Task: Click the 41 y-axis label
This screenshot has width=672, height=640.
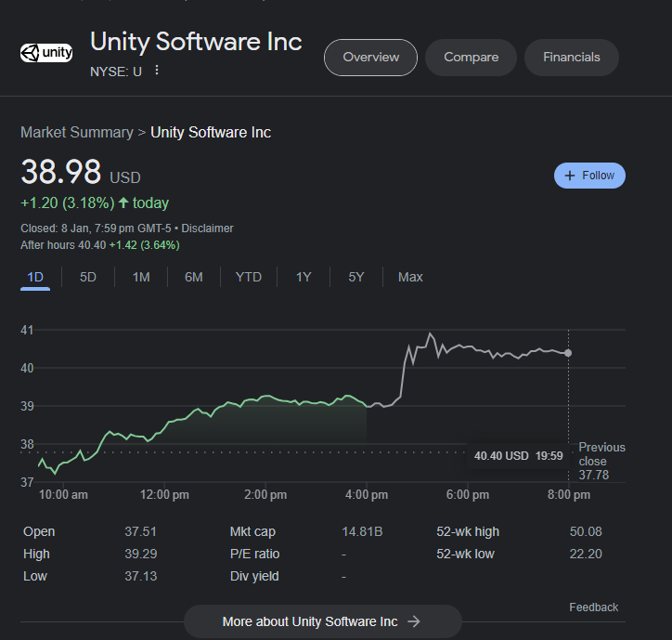Action: coord(27,330)
